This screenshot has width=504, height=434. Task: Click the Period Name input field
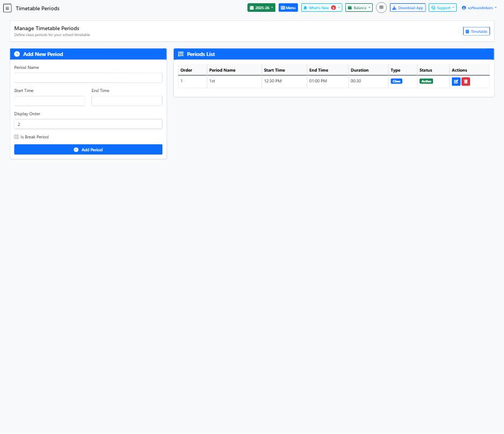pos(88,78)
